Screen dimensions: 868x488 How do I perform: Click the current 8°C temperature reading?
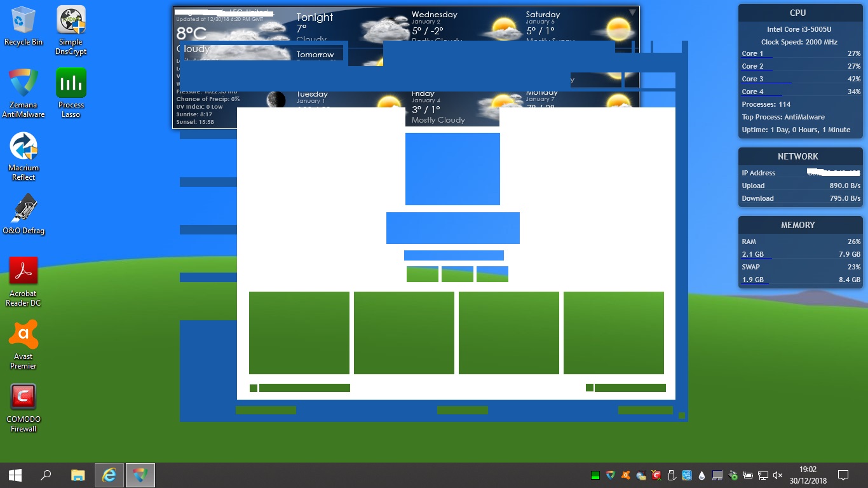pyautogui.click(x=191, y=33)
